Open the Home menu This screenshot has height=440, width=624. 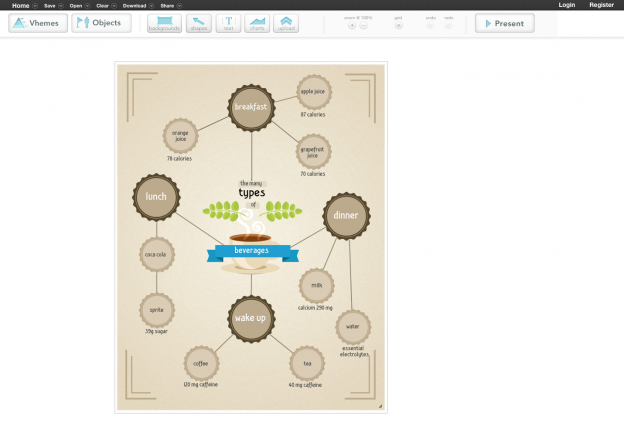pos(20,6)
